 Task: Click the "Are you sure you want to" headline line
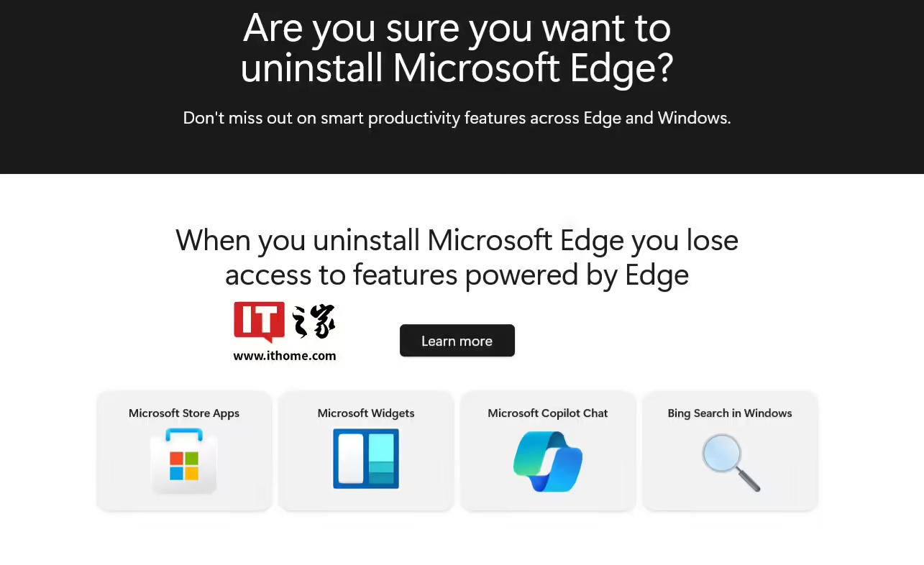coord(457,29)
